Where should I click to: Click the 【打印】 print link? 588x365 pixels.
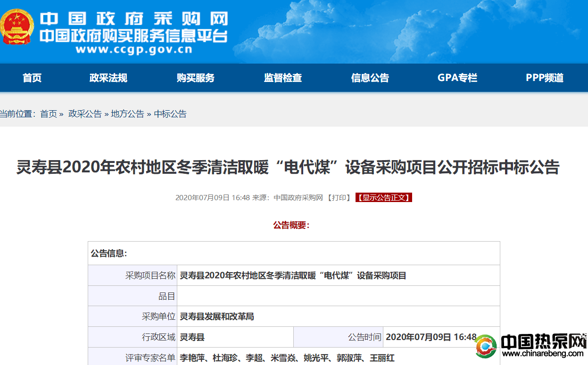pos(340,198)
